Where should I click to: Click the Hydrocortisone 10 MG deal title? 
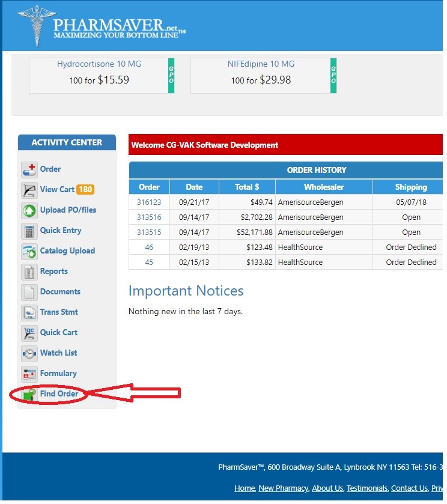coord(99,64)
